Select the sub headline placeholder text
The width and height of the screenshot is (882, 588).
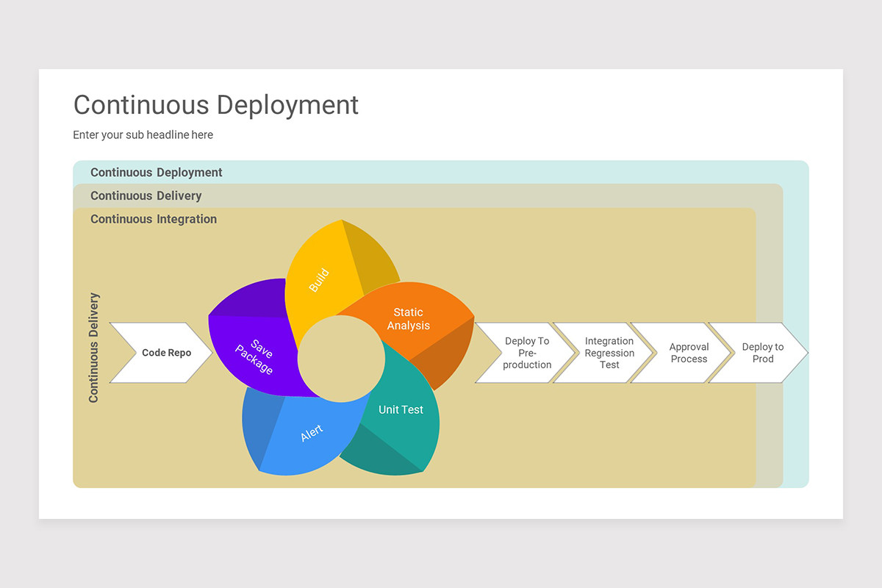143,135
